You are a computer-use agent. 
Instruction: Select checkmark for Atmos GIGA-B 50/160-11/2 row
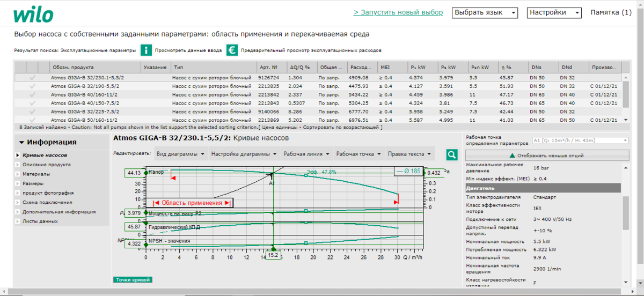point(33,120)
